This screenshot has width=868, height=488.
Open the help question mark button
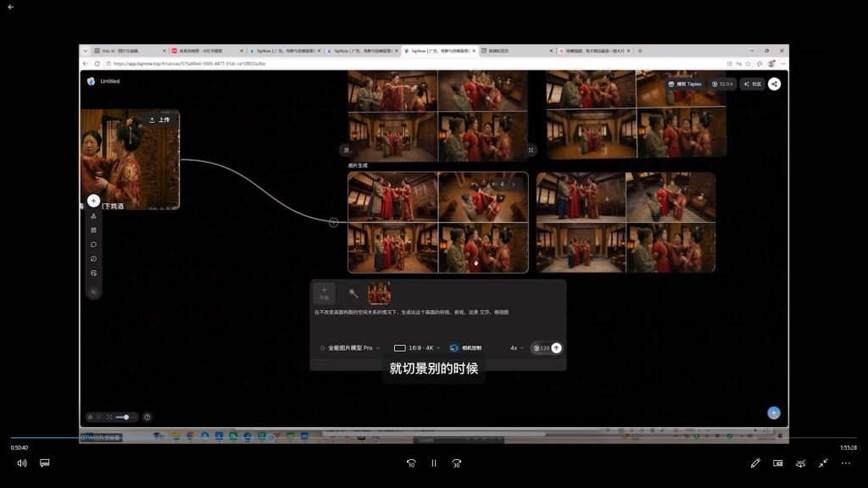[147, 417]
